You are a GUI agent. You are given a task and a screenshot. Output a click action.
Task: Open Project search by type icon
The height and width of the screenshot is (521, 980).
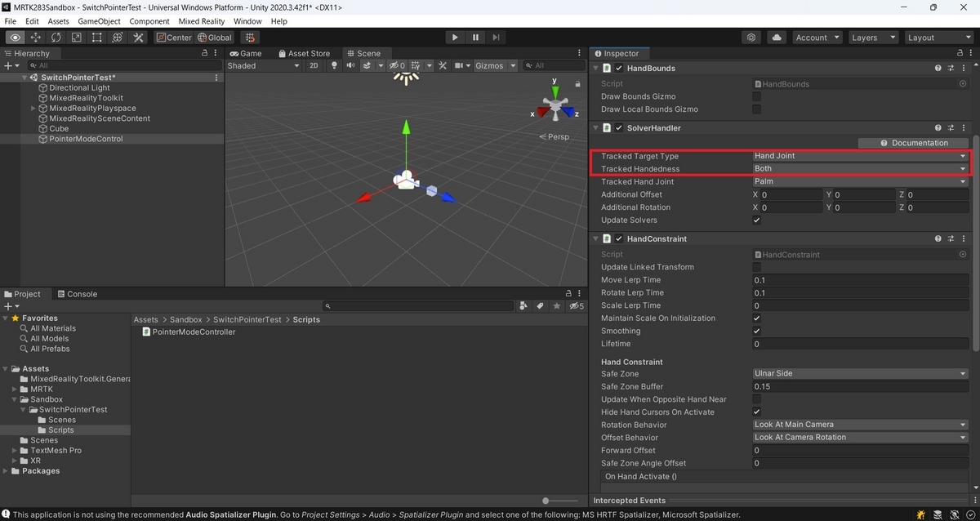point(523,306)
